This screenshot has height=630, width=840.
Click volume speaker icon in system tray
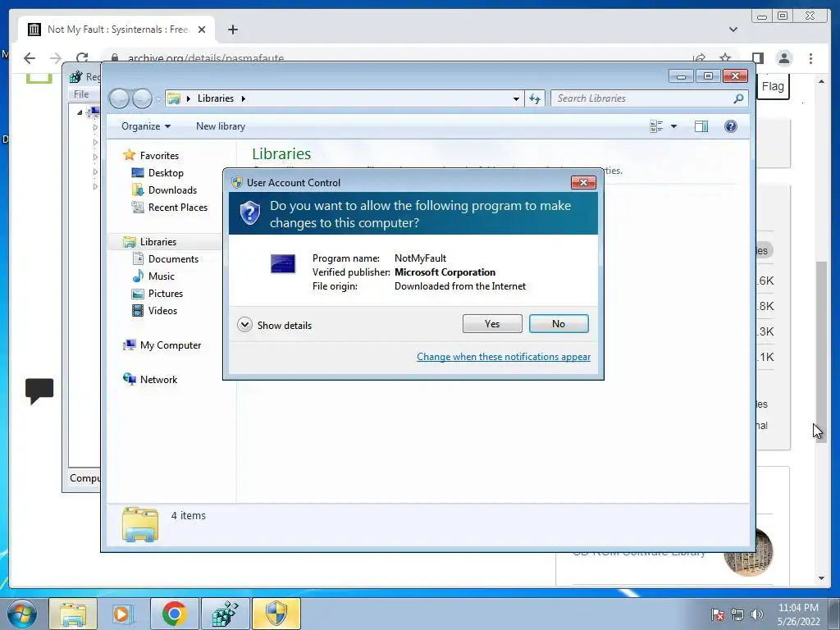[756, 614]
